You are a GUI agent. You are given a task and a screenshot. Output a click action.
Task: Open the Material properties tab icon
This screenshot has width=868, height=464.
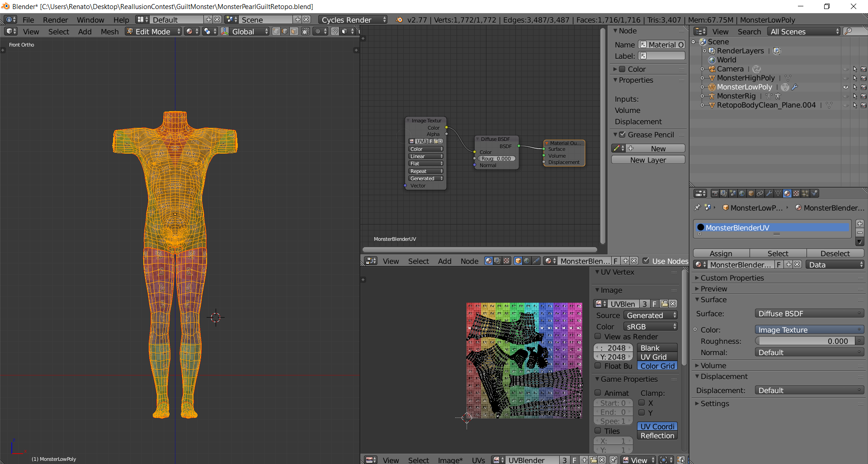pyautogui.click(x=787, y=193)
